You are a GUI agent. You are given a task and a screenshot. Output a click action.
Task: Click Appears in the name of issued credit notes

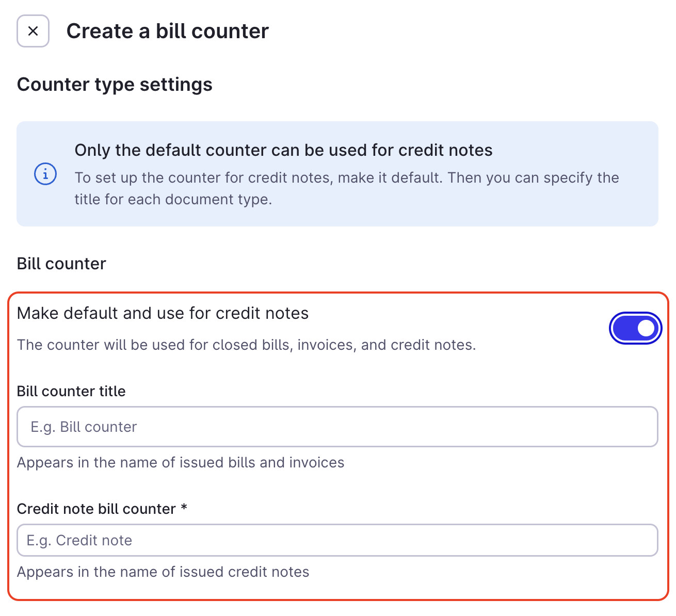coord(163,572)
